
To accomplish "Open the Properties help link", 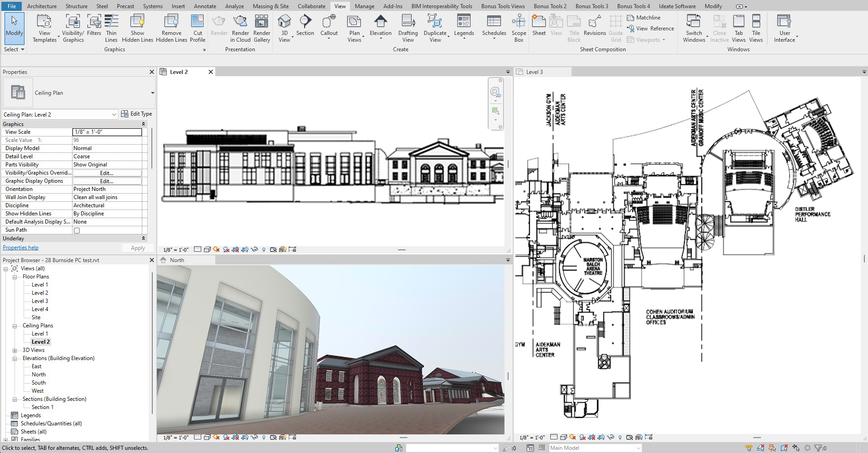I will (21, 248).
